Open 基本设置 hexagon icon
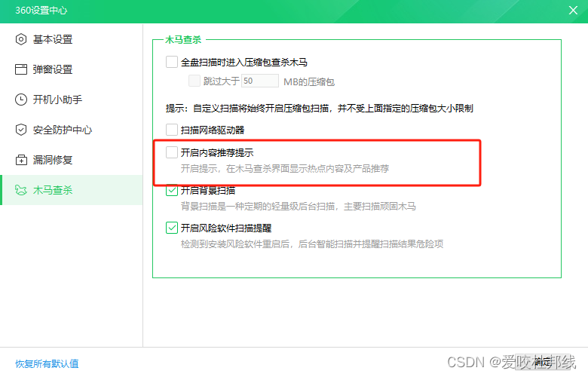588x377 pixels. tap(21, 39)
